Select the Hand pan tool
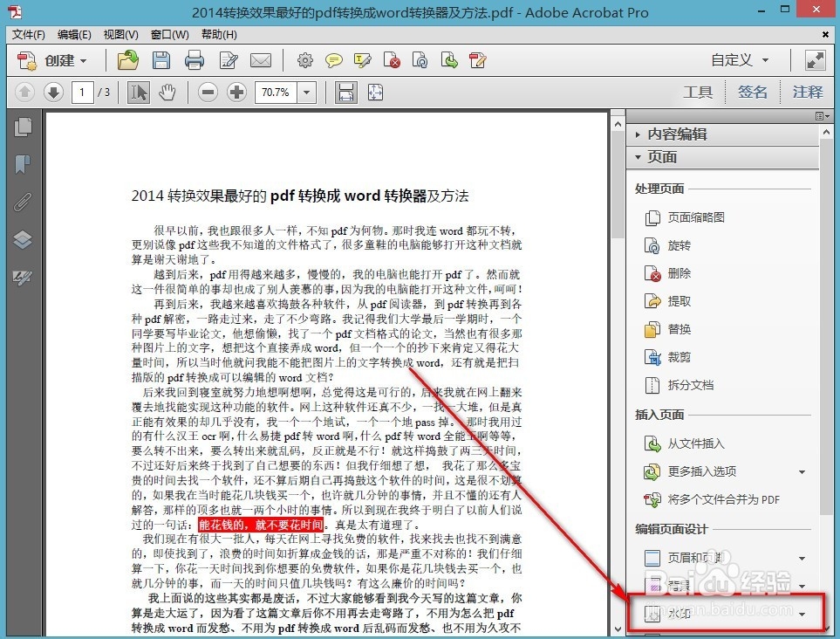Viewport: 840px width, 639px height. tap(167, 93)
